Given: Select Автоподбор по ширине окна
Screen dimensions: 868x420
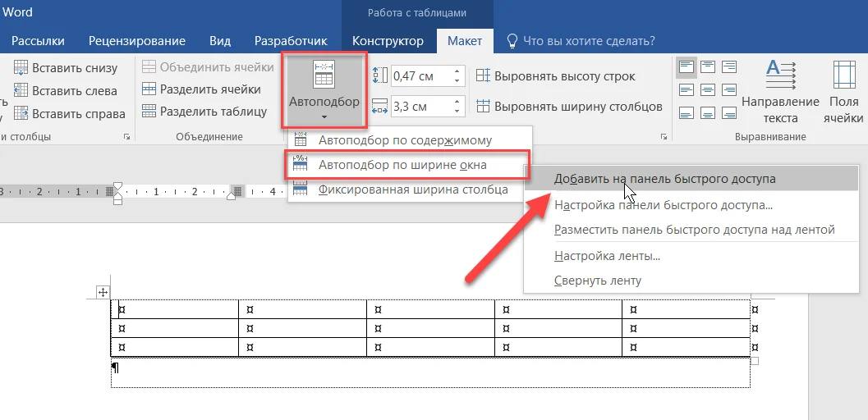Looking at the screenshot, I should coord(408,165).
